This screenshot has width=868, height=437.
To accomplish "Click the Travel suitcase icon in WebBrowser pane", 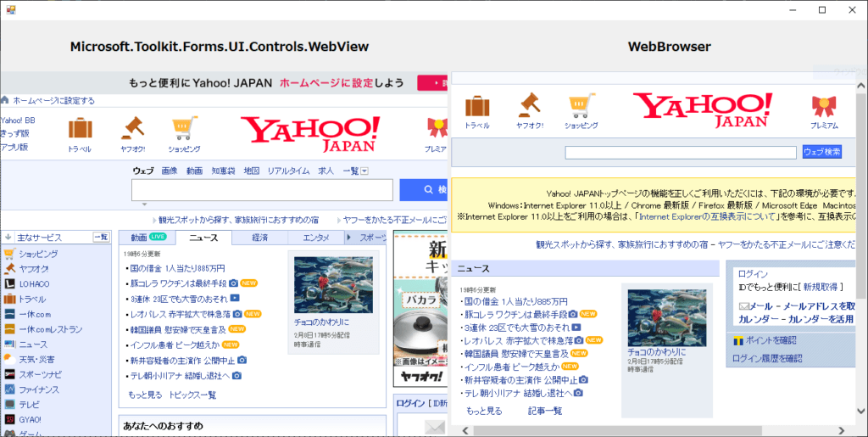I will click(x=477, y=106).
